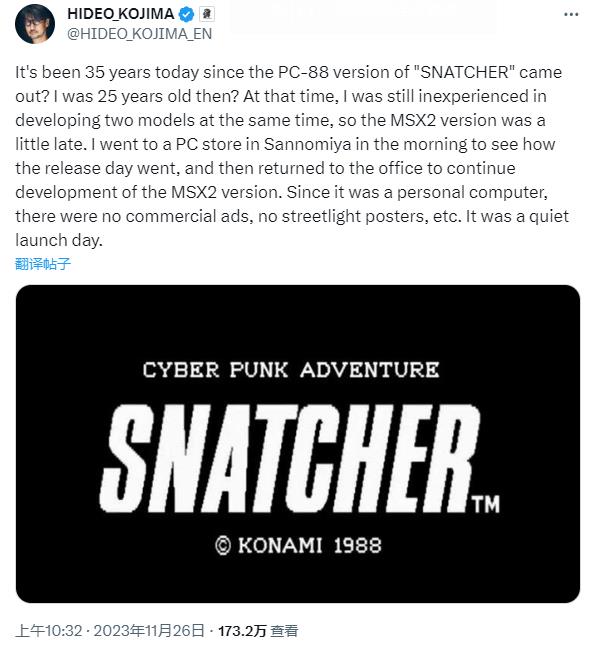Click the 查看 views label
Screen dimensions: 596x656
coord(284,630)
